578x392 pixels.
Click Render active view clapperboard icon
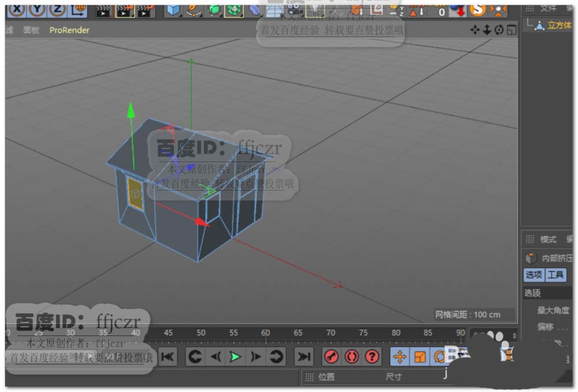click(x=103, y=11)
